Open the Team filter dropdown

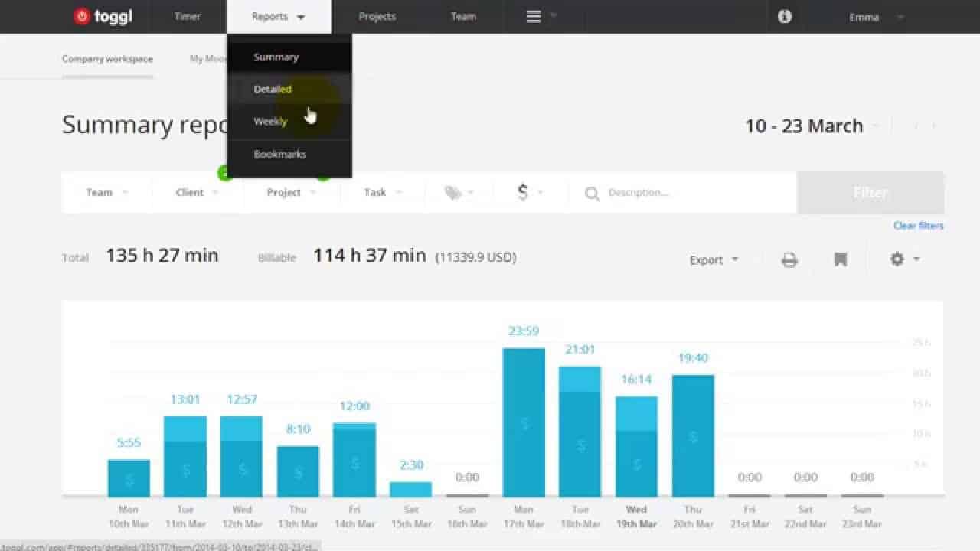tap(103, 192)
